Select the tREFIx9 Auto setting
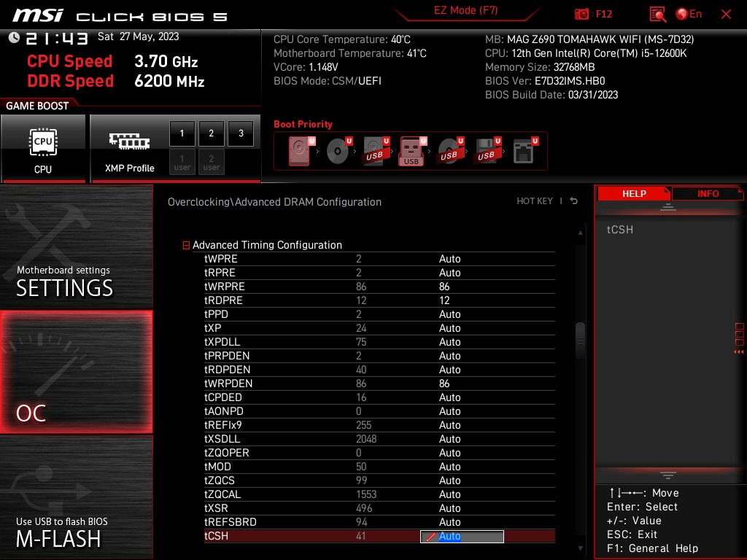747x560 pixels. coord(449,425)
